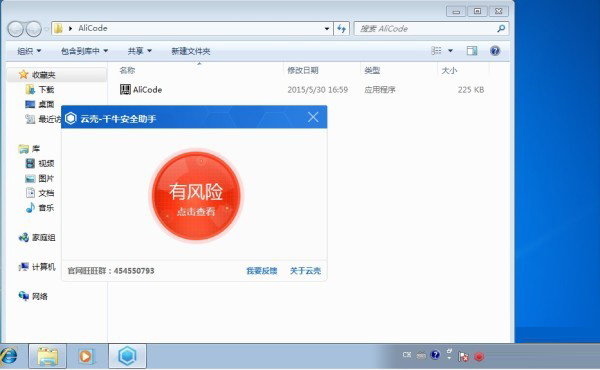The image size is (600, 370).
Task: Close the 云壳-千牛安全助手 dialog
Action: coord(313,117)
